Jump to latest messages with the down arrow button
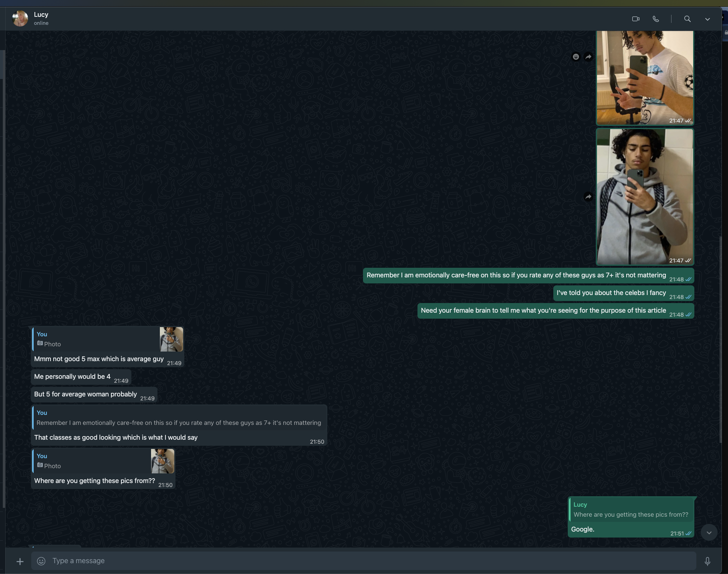The image size is (728, 574). 709,533
